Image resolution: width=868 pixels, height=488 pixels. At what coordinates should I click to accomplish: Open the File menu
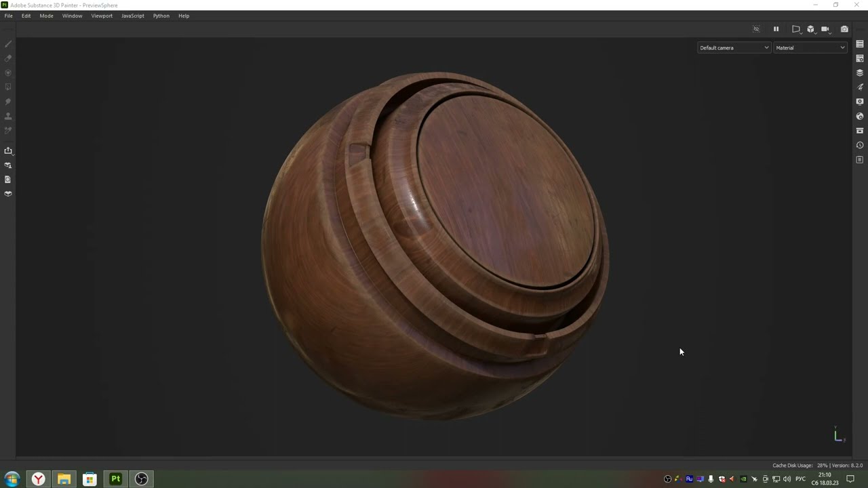(8, 16)
